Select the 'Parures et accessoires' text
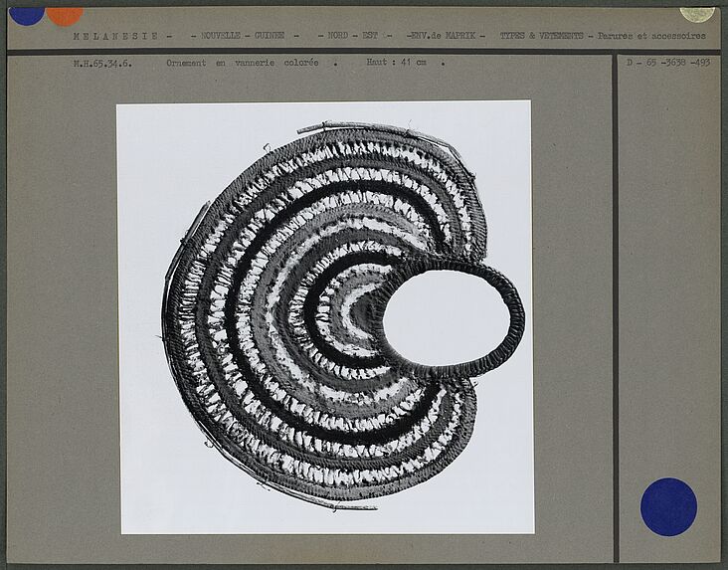The image size is (728, 570). (651, 35)
